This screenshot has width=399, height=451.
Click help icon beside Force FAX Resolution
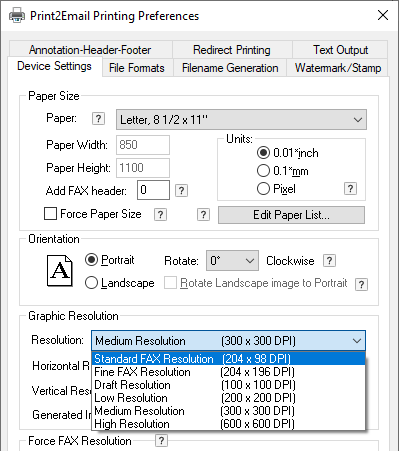(x=161, y=441)
